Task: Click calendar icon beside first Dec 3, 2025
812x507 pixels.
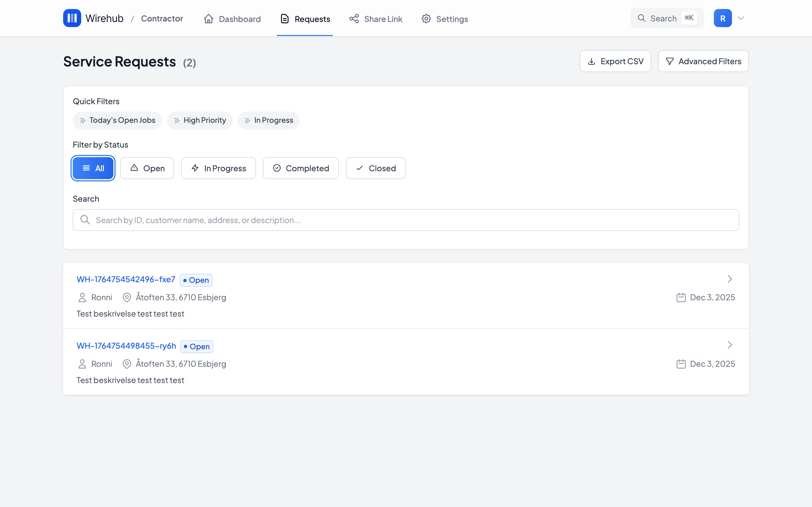Action: pos(681,297)
